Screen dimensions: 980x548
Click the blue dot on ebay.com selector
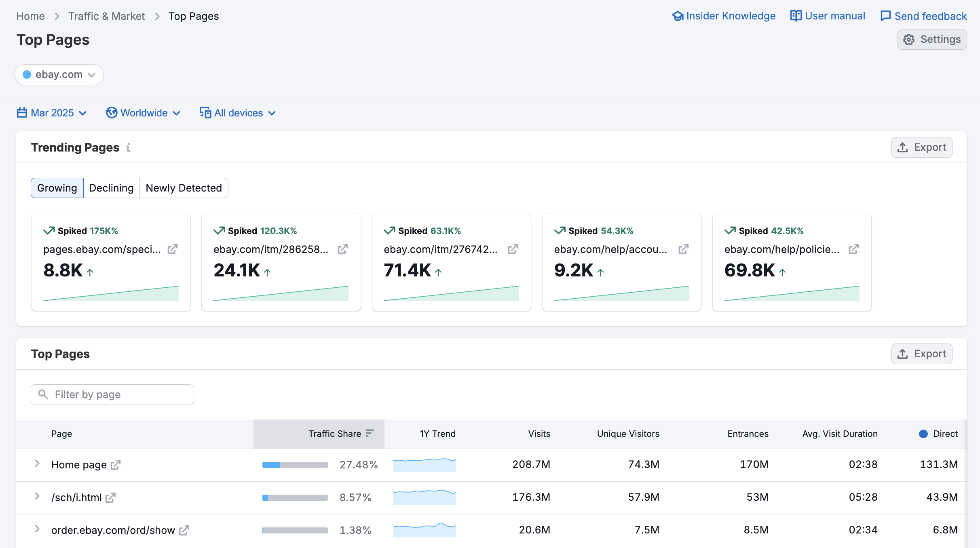coord(27,75)
